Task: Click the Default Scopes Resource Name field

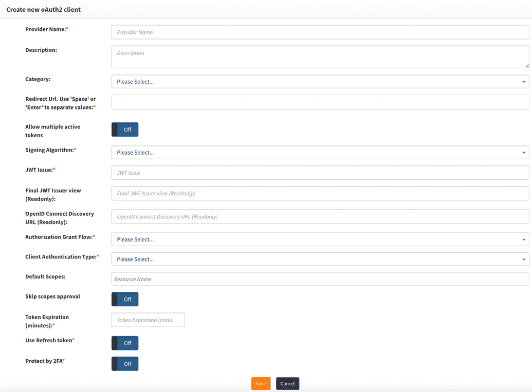Action: [x=319, y=278]
